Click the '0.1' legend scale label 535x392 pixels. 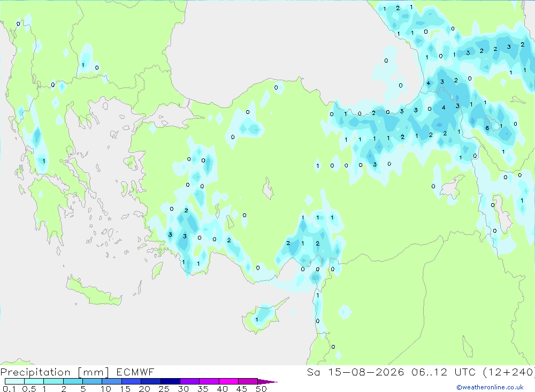9,389
